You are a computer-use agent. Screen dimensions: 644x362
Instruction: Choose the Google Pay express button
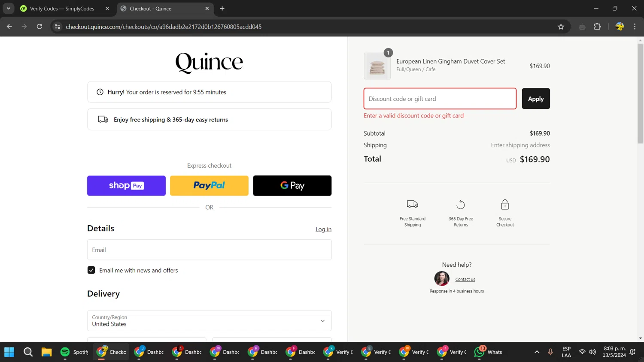coord(292,186)
